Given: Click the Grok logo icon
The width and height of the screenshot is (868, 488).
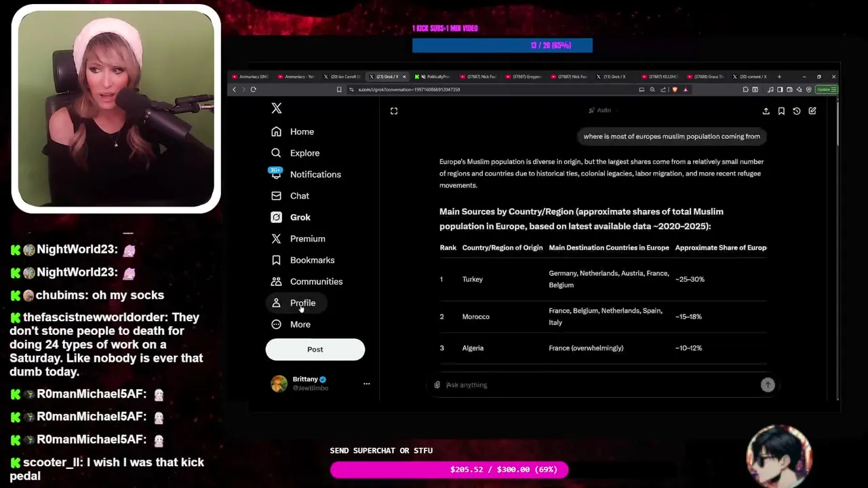Looking at the screenshot, I should pyautogui.click(x=276, y=218).
